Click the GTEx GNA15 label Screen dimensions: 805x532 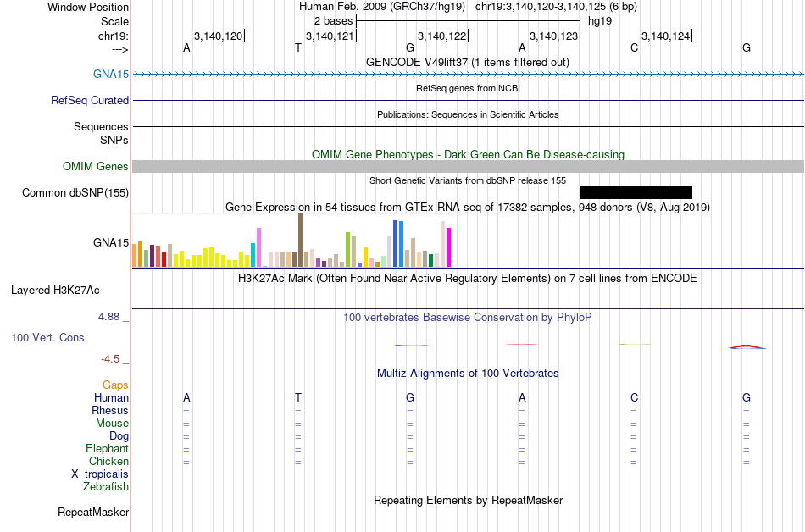pyautogui.click(x=111, y=242)
